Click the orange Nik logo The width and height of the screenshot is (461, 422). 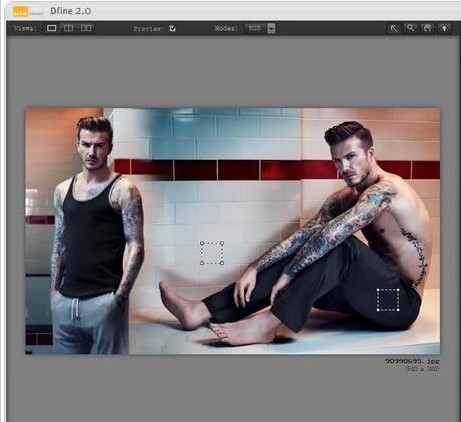[21, 11]
